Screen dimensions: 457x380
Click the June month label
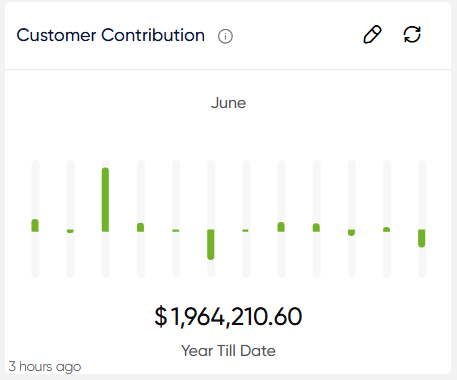click(228, 103)
